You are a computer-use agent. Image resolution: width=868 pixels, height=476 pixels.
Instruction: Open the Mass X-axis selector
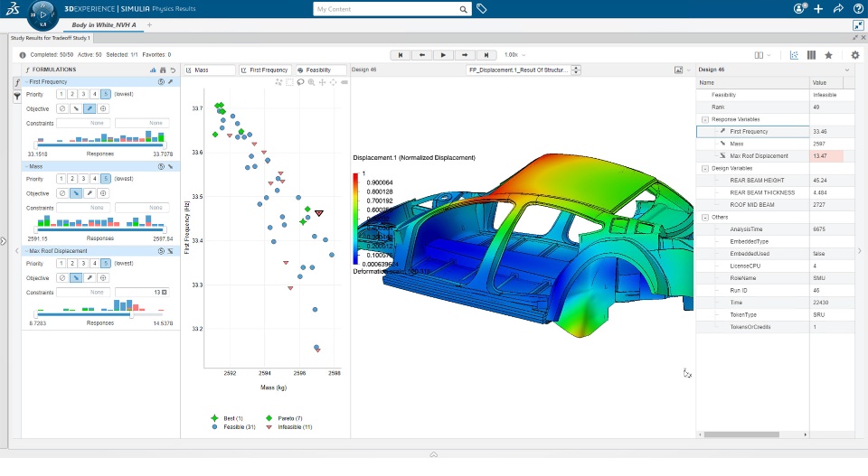210,70
